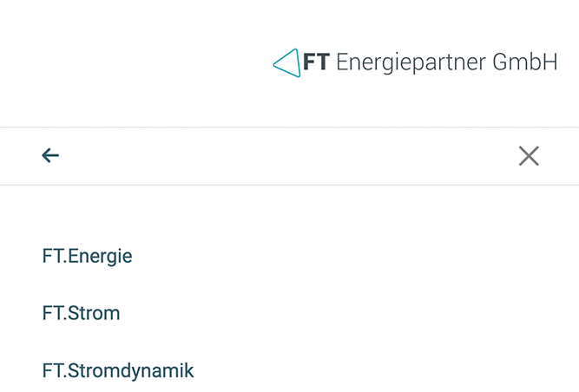579x392 pixels.
Task: Hit the grey X at the bar's end
Action: pos(529,156)
